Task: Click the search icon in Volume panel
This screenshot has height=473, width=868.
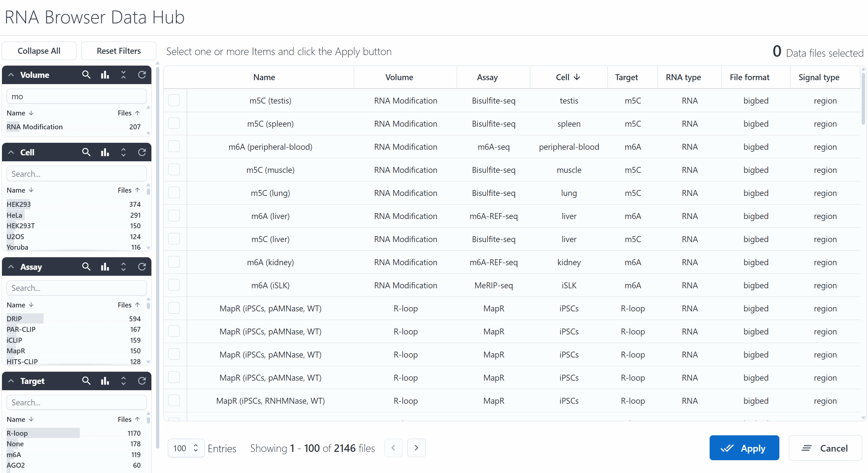Action: (86, 75)
